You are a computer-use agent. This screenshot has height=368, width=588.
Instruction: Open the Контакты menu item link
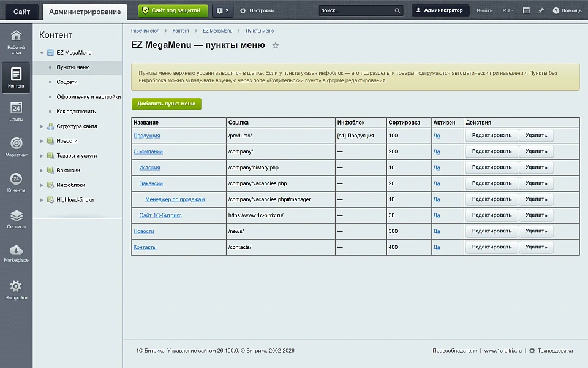145,247
